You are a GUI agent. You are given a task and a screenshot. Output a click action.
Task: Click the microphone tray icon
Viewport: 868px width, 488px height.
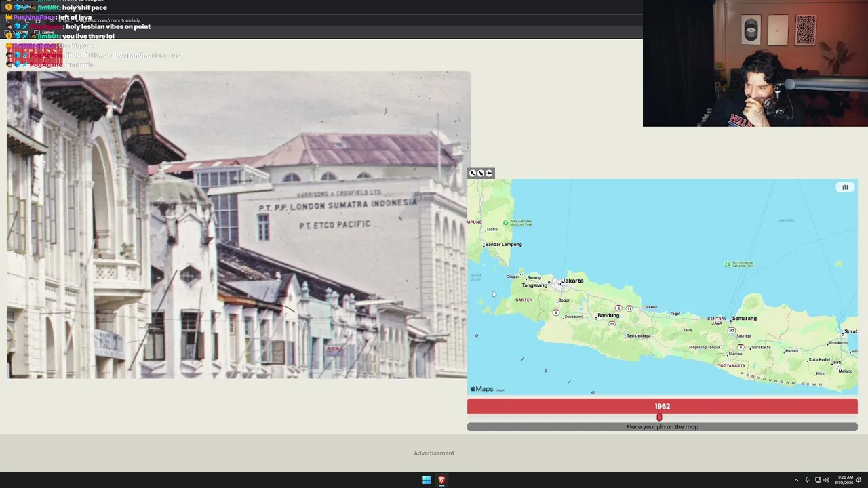tap(807, 480)
